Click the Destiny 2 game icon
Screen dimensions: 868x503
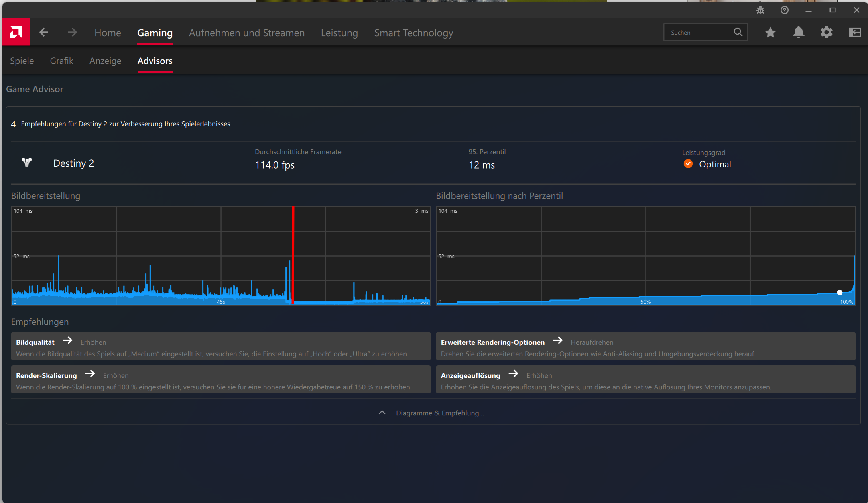point(27,163)
